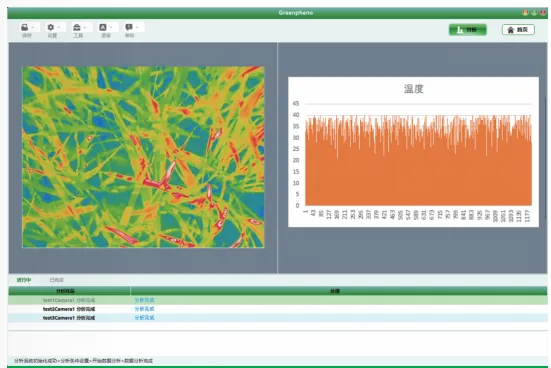Open the dropdown arrow beside the language icon

tap(111, 27)
